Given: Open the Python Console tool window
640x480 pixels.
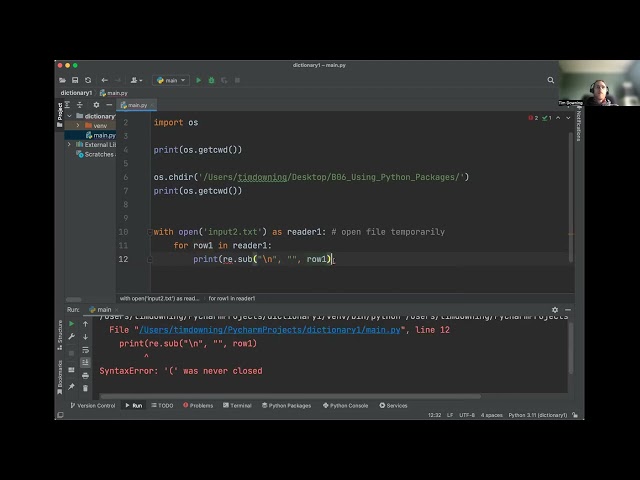Looking at the screenshot, I should [x=345, y=406].
